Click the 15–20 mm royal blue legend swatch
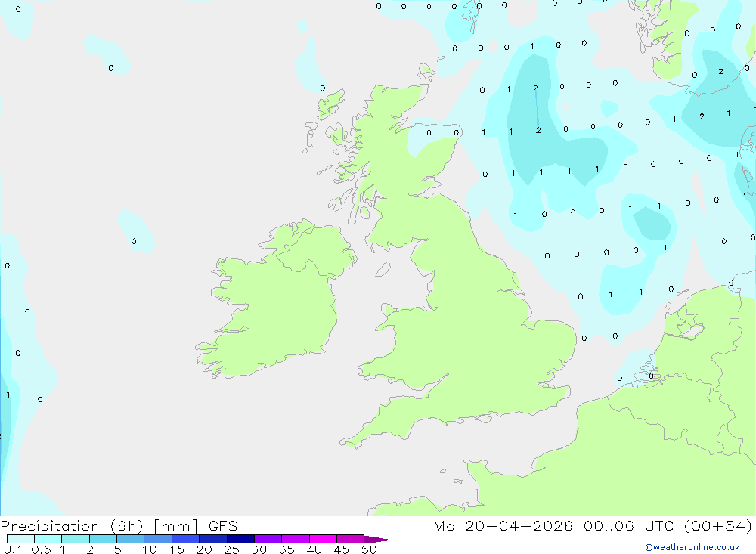The width and height of the screenshot is (756, 554). click(x=186, y=539)
